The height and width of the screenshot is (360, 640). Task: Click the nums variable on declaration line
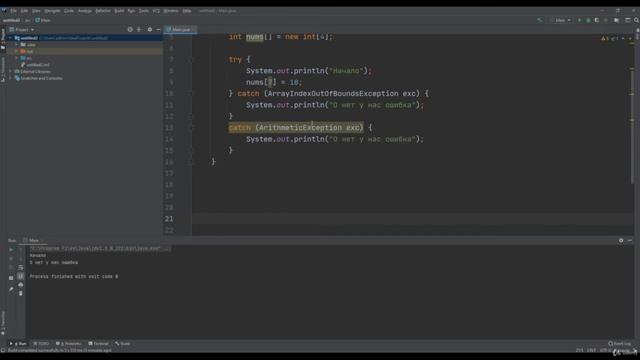tap(255, 37)
